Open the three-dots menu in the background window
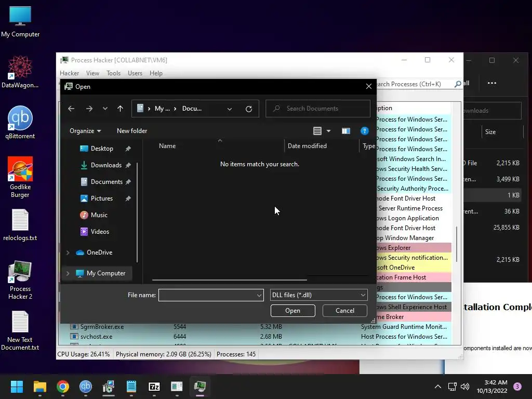Viewport: 532px width, 399px height. click(x=492, y=83)
